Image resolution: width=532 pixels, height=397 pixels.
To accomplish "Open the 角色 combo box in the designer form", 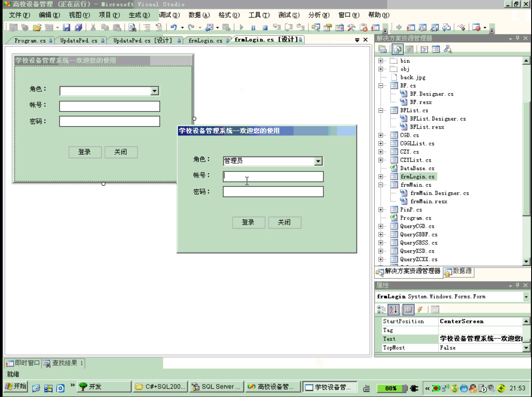I will (x=155, y=91).
